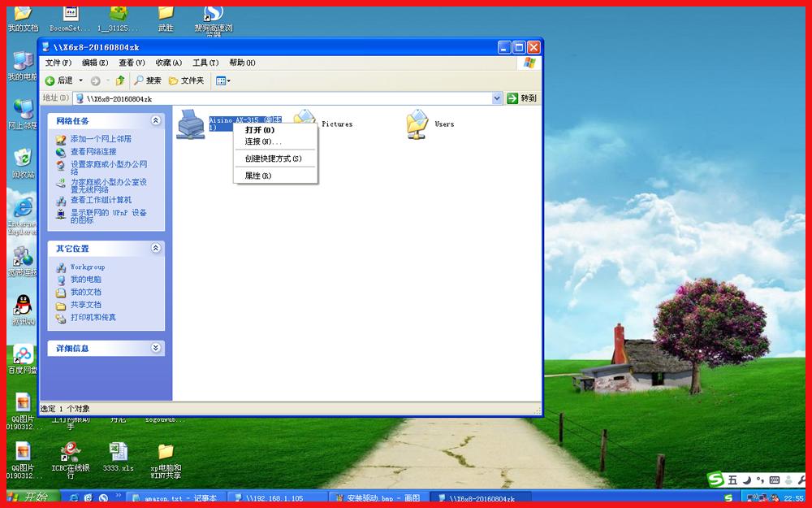Image resolution: width=812 pixels, height=508 pixels.
Task: Launch 搜狗高速浏览 from the desktop
Action: (x=213, y=15)
